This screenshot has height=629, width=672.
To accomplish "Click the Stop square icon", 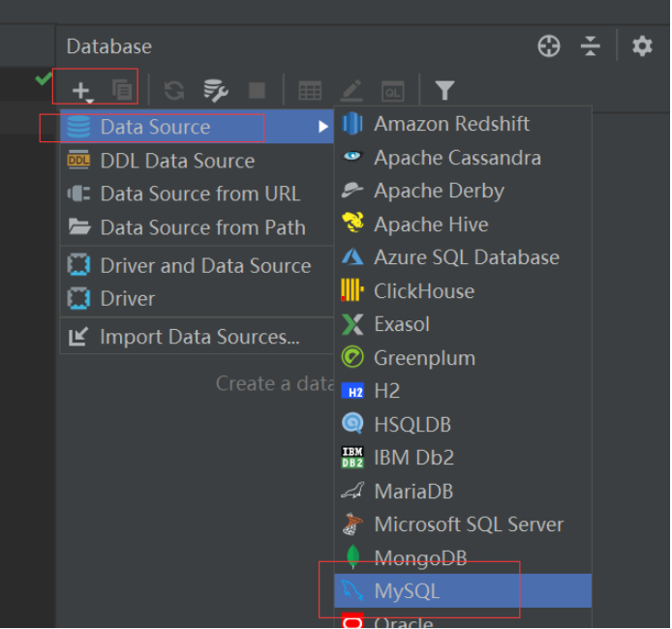I will [x=257, y=90].
